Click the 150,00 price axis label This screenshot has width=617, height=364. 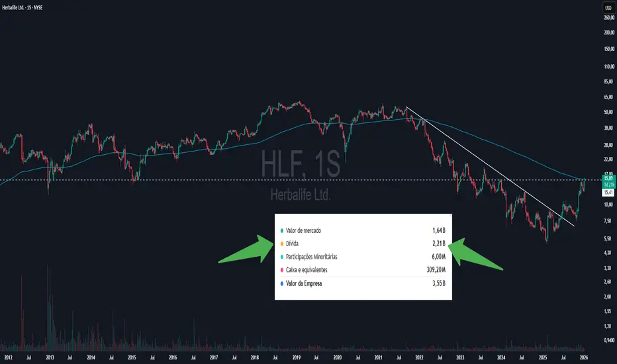pos(609,49)
